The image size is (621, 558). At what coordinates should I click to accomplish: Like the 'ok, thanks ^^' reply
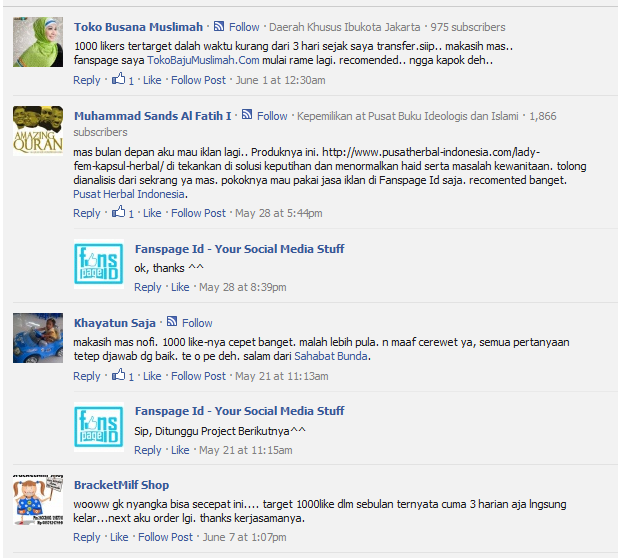[180, 287]
